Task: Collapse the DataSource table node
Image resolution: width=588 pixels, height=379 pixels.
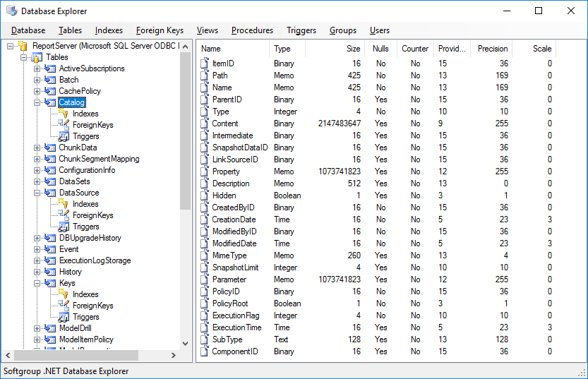Action: click(x=37, y=193)
